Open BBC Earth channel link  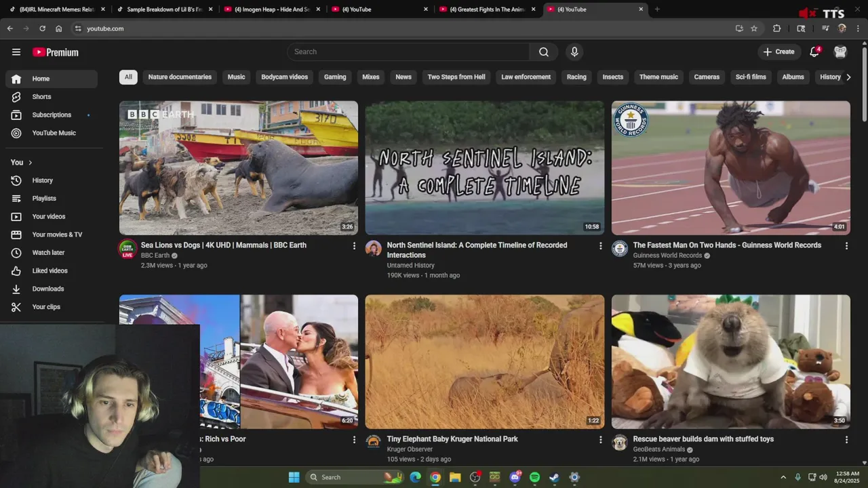(155, 256)
